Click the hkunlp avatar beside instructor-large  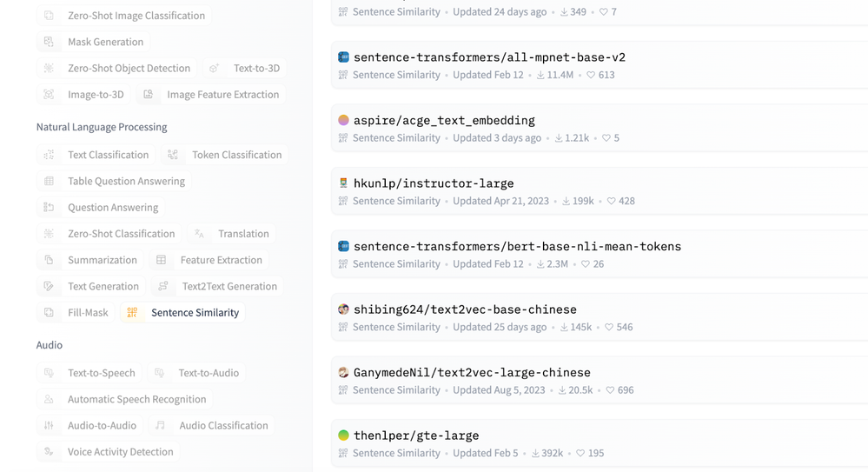[343, 183]
